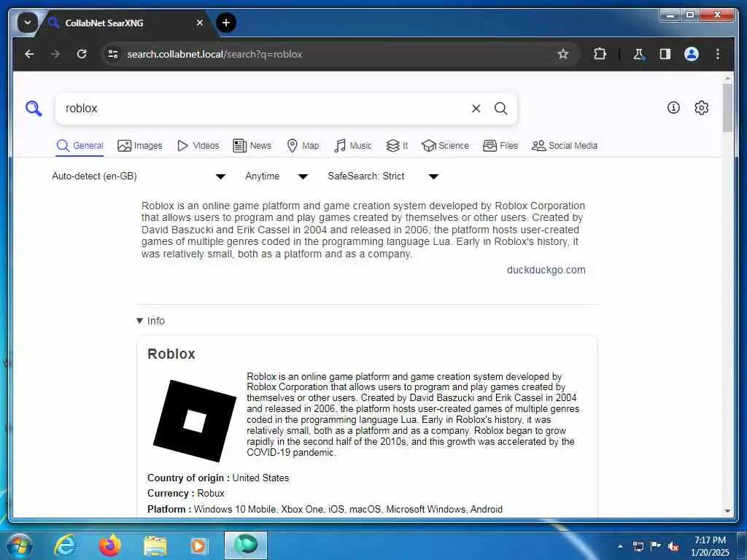Click the volume muted tray icon
The width and height of the screenshot is (747, 560).
pyautogui.click(x=673, y=546)
